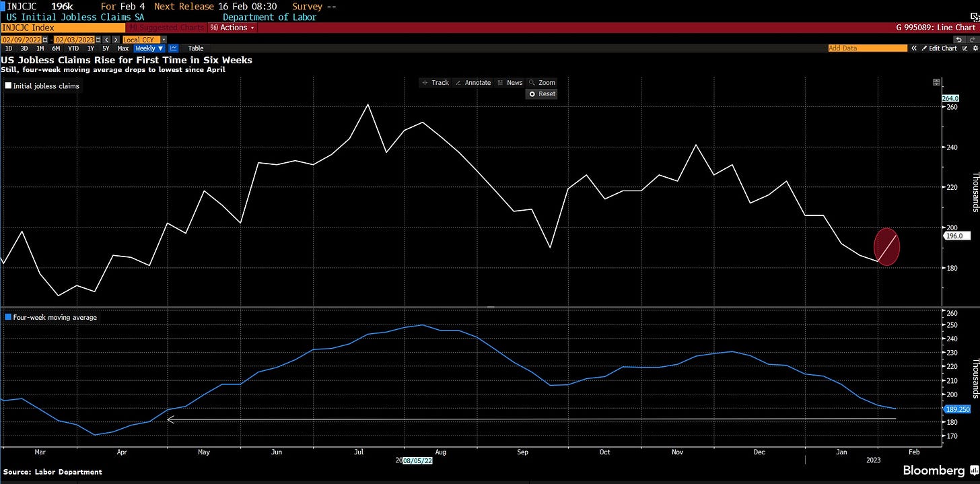Click the Edit Chart button
Image resolution: width=980 pixels, height=484 pixels.
[939, 48]
